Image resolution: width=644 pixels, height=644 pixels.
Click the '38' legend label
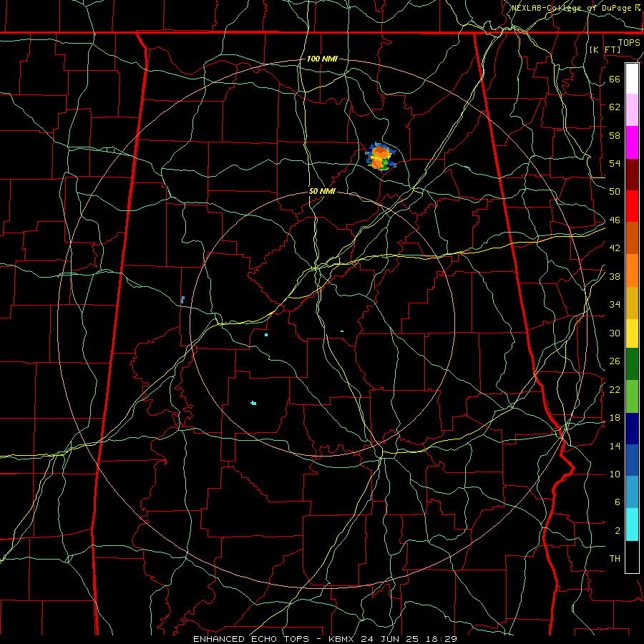coord(615,277)
